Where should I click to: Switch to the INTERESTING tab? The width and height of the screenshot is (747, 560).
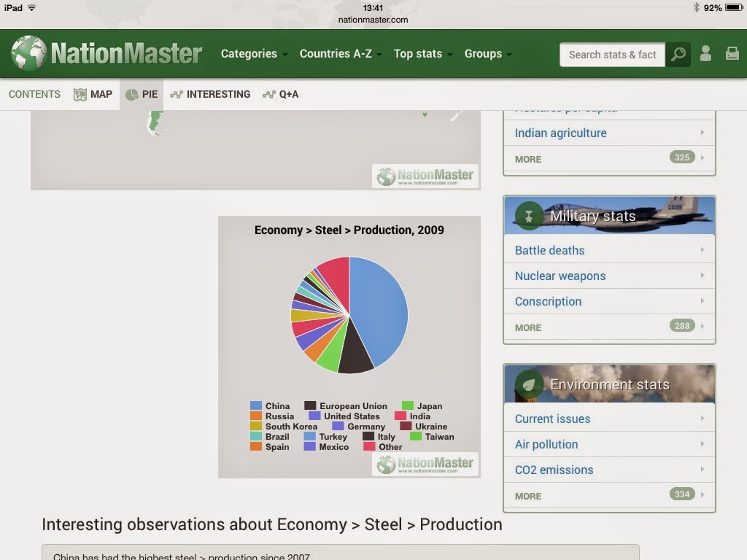210,94
